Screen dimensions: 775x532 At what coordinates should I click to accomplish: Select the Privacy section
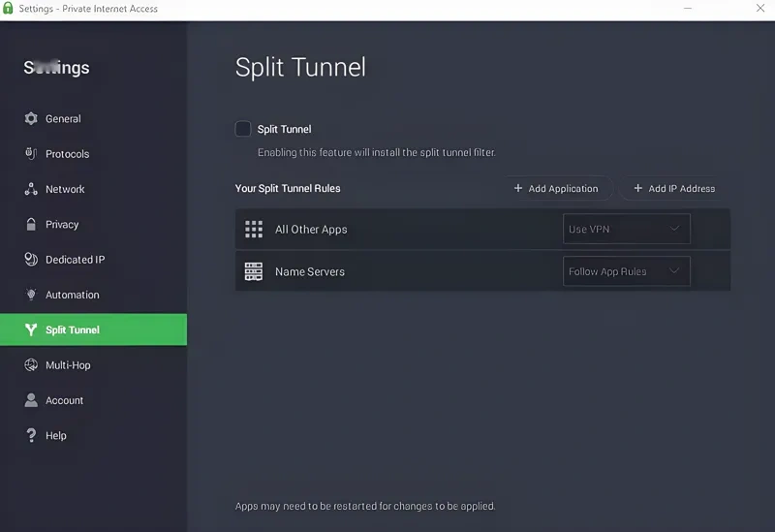click(x=62, y=225)
